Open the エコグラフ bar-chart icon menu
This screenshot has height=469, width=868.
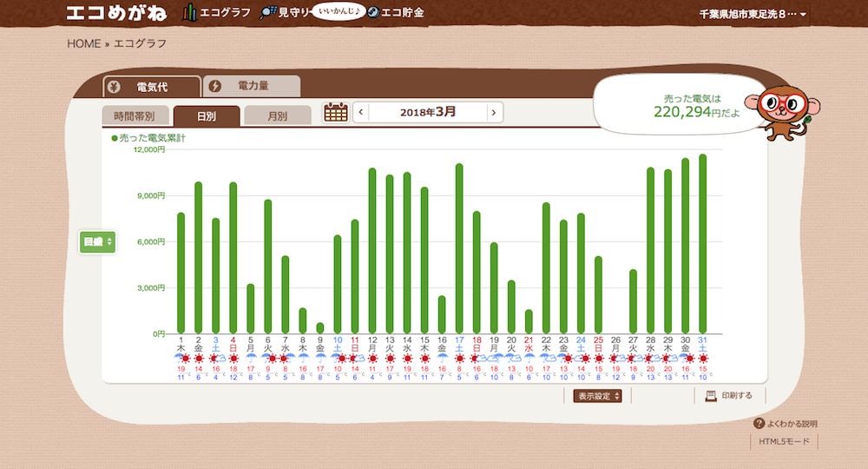click(216, 13)
